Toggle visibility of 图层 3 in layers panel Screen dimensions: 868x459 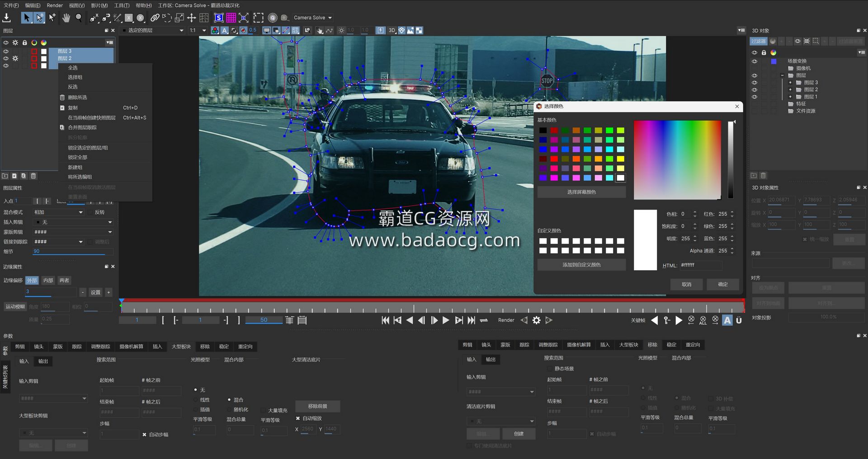coord(6,52)
